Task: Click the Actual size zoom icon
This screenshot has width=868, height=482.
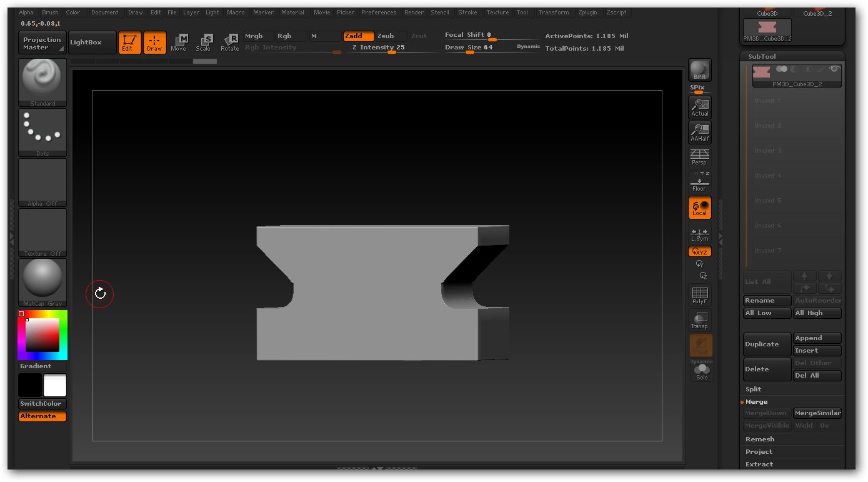Action: coord(699,108)
